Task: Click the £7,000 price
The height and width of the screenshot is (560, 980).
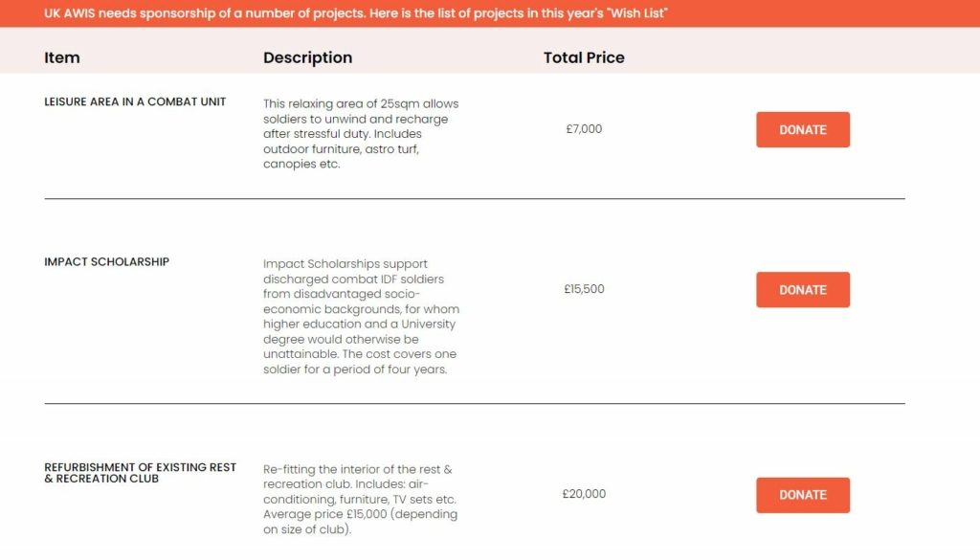Action: 584,128
